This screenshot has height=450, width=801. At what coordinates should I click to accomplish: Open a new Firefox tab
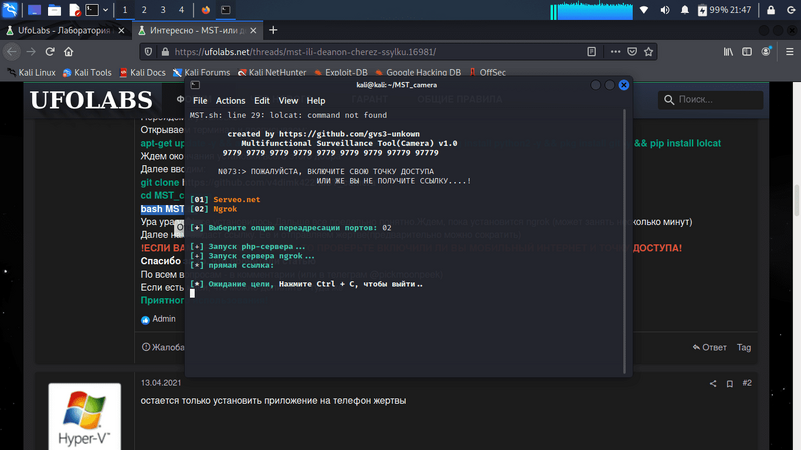[273, 31]
